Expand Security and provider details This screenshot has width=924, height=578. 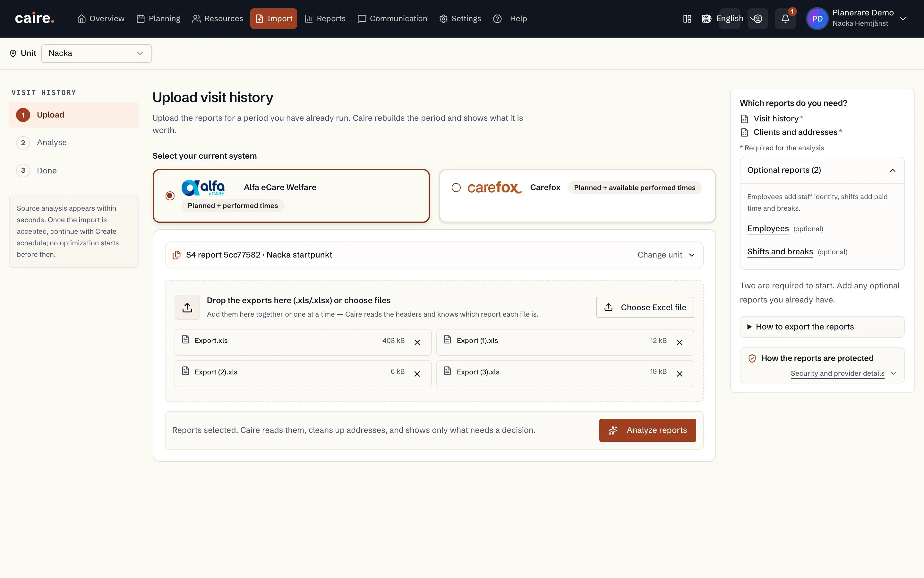pyautogui.click(x=843, y=373)
